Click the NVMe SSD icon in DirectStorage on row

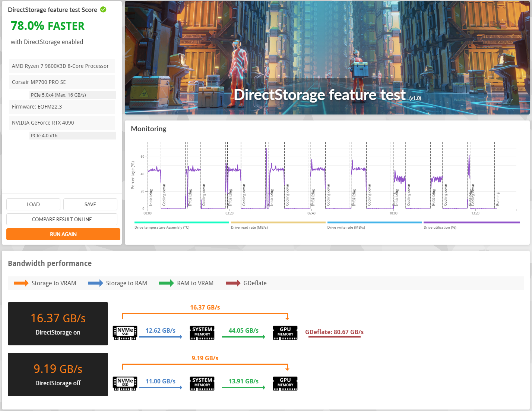point(125,333)
